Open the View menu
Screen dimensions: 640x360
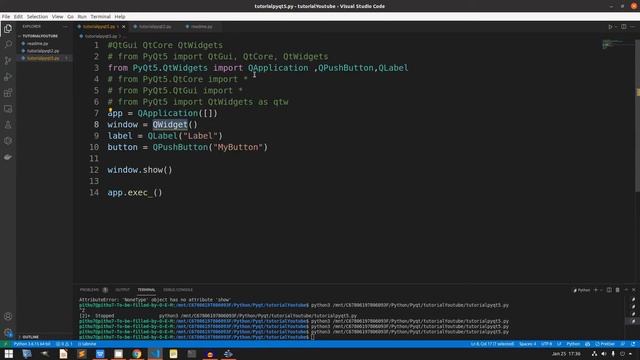(x=58, y=17)
